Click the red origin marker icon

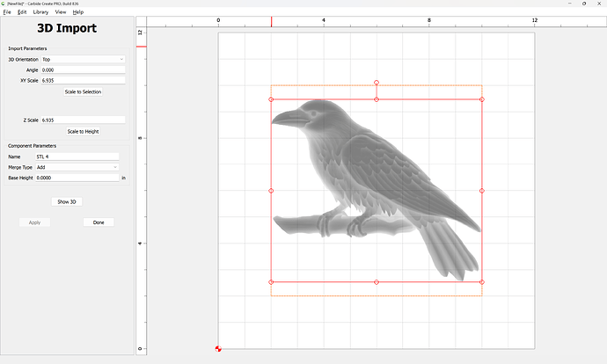pos(218,348)
